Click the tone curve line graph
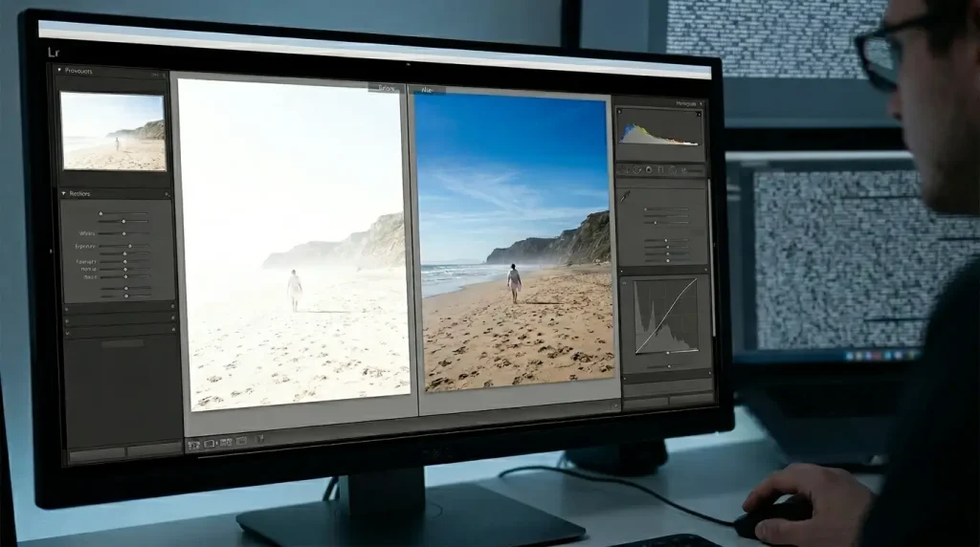 (666, 317)
